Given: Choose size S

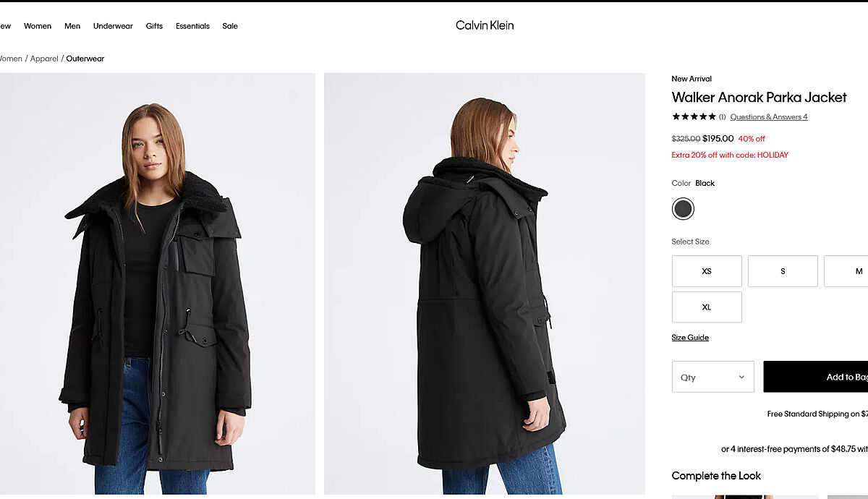Looking at the screenshot, I should (x=783, y=271).
